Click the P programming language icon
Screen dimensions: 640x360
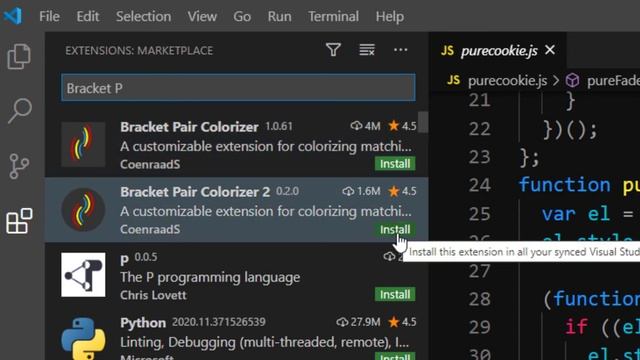click(83, 275)
